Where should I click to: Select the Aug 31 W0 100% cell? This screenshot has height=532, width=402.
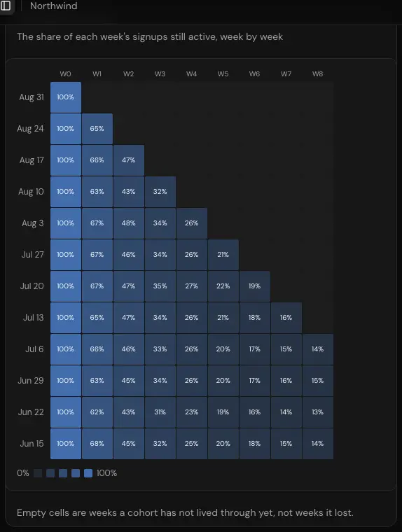[66, 97]
